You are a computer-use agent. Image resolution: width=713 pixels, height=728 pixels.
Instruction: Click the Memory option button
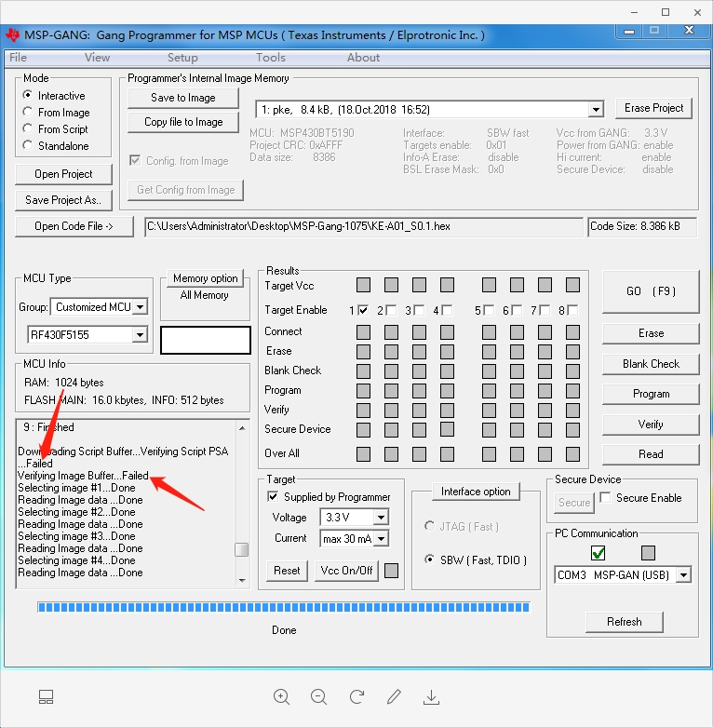point(205,278)
